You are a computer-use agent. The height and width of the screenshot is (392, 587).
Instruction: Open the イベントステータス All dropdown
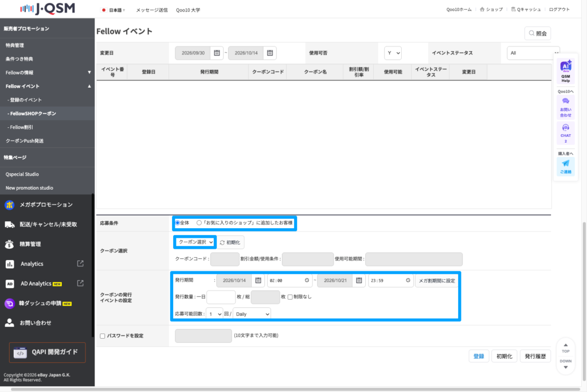click(533, 53)
